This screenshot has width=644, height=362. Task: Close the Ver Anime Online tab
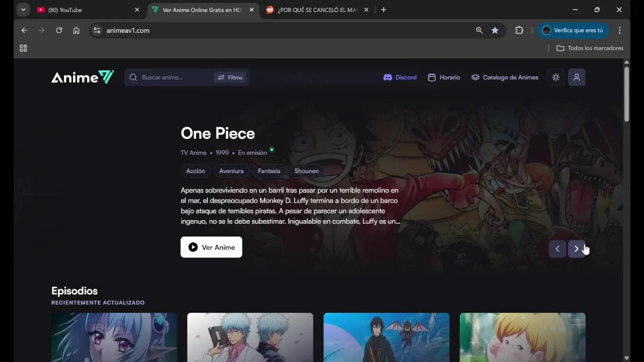click(x=252, y=10)
